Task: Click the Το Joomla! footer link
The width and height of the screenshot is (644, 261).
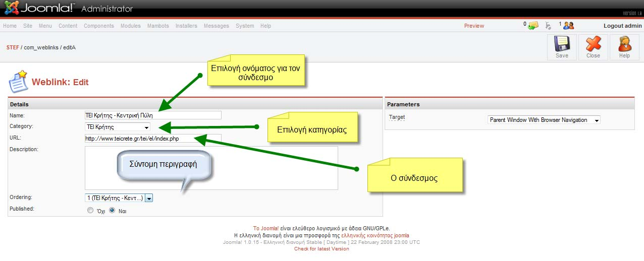Action: 266,228
